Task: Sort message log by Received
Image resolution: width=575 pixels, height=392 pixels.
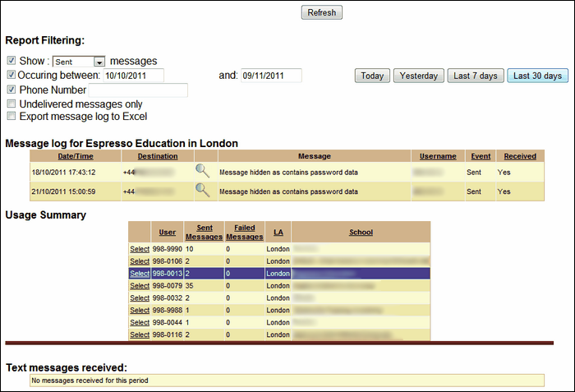Action: tap(520, 156)
